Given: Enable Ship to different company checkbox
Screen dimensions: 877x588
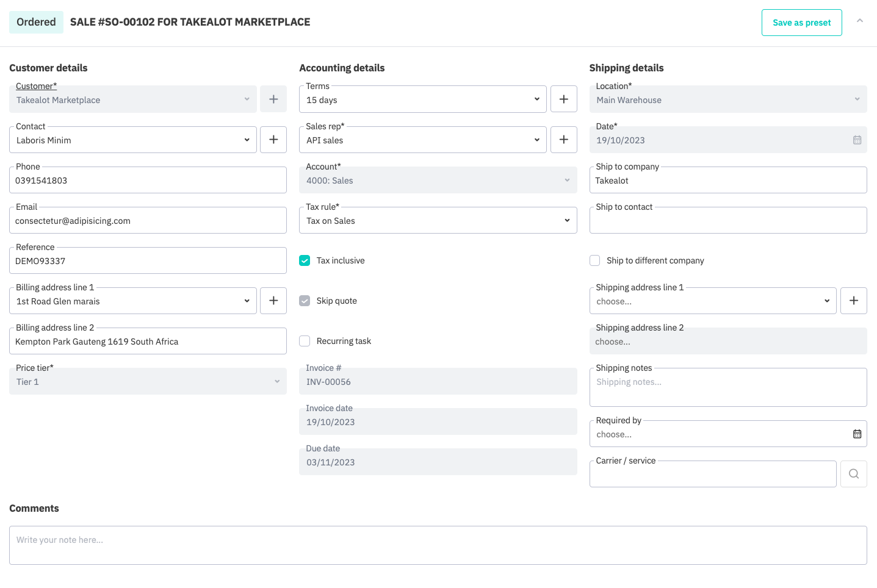Looking at the screenshot, I should [x=594, y=260].
